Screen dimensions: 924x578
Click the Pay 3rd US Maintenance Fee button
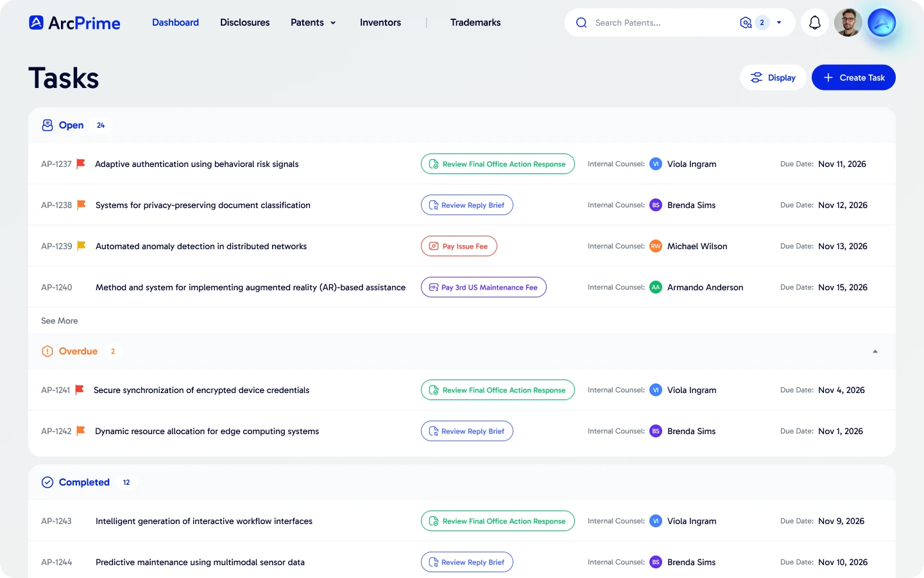484,287
